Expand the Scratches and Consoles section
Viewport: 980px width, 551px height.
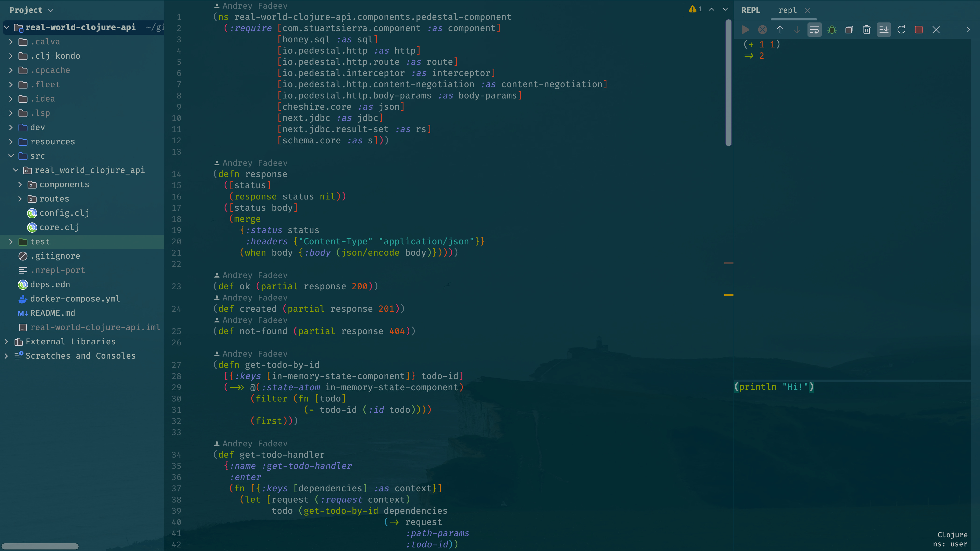(x=6, y=356)
